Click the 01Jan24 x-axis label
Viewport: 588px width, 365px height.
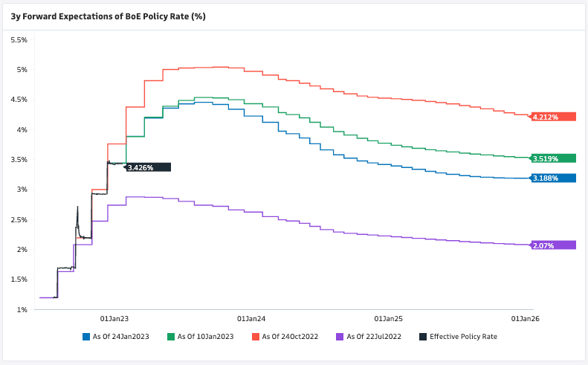(x=251, y=317)
